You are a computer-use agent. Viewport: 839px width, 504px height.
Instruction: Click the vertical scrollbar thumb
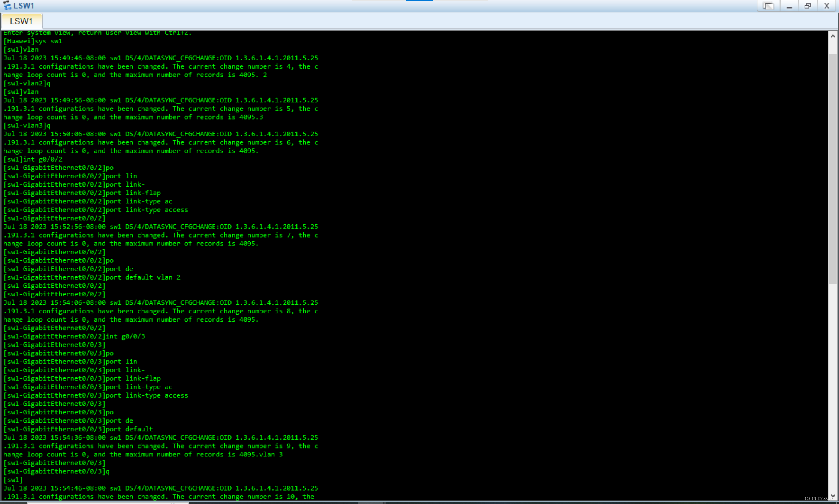tap(833, 169)
